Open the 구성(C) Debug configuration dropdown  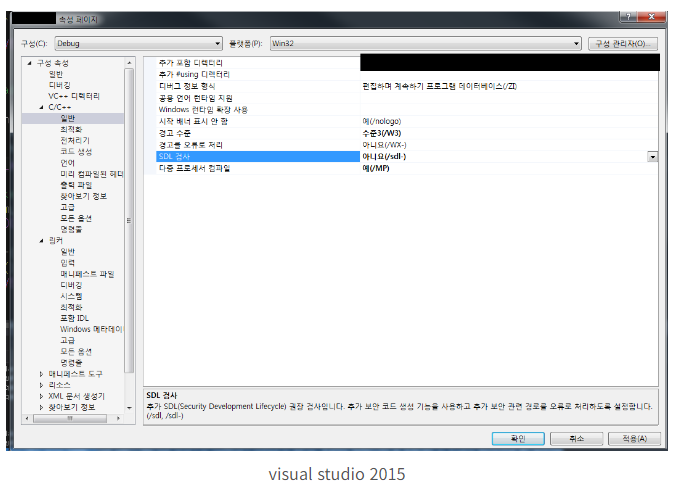click(x=138, y=43)
